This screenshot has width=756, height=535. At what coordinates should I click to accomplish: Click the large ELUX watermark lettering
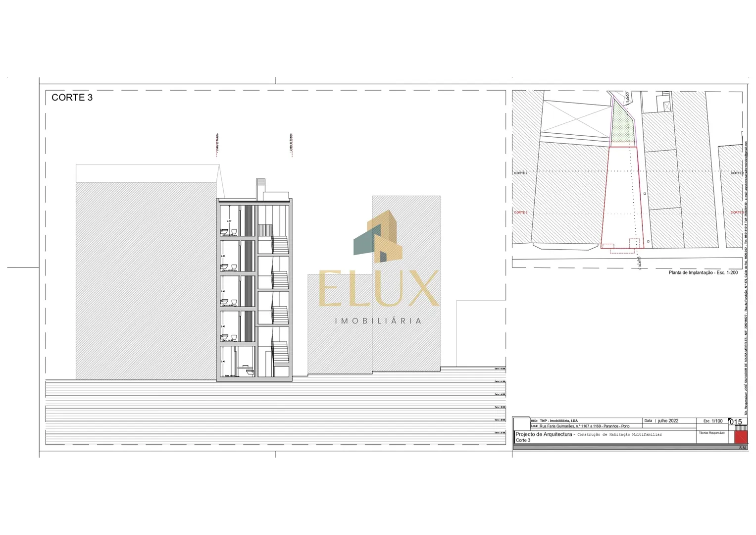click(379, 289)
